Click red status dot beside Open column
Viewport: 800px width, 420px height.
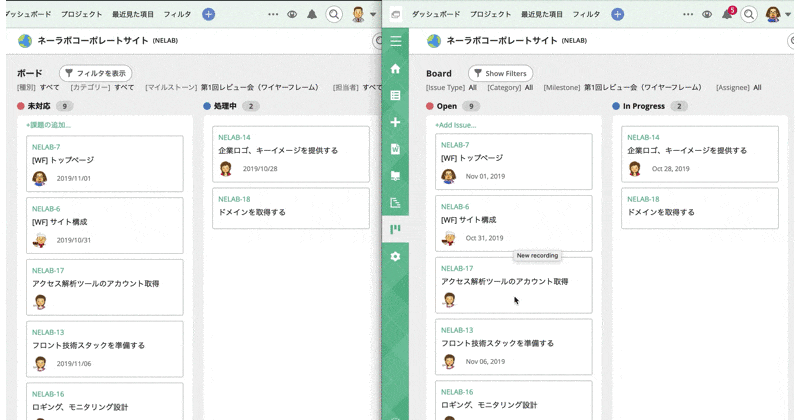coord(430,106)
